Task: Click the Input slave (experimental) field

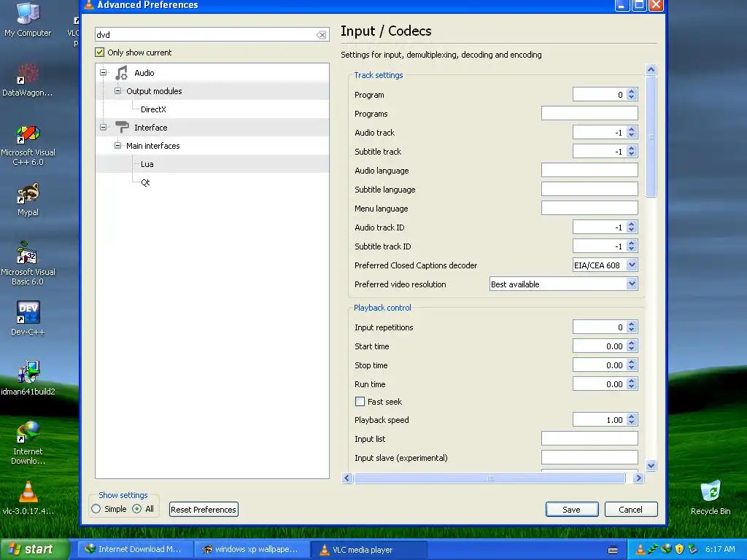Action: point(589,458)
